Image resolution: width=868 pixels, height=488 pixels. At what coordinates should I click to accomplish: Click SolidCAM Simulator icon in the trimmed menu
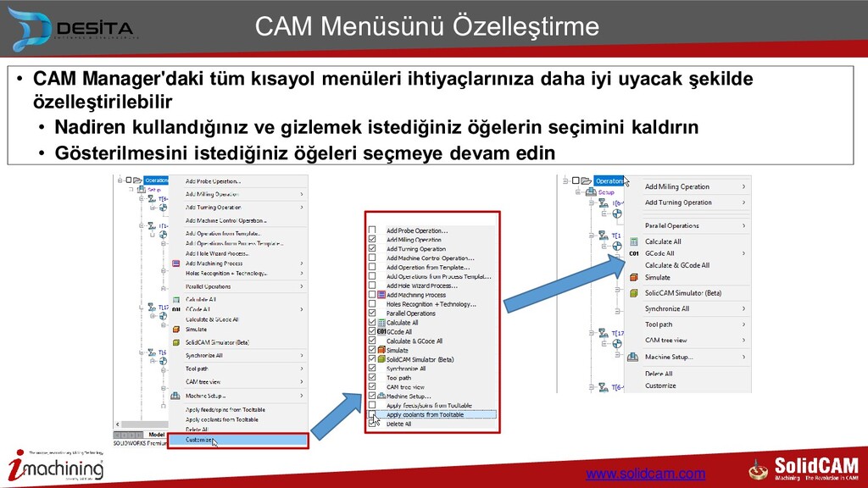(x=634, y=292)
